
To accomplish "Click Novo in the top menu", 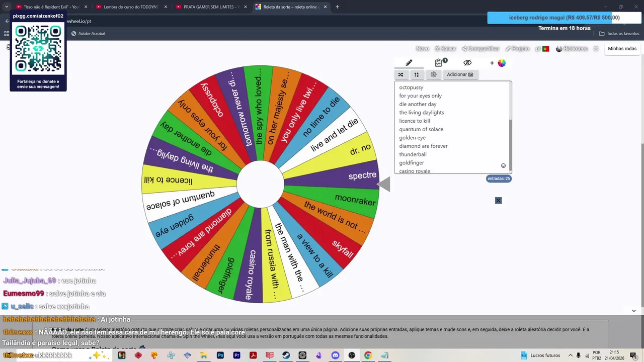I will pyautogui.click(x=423, y=49).
